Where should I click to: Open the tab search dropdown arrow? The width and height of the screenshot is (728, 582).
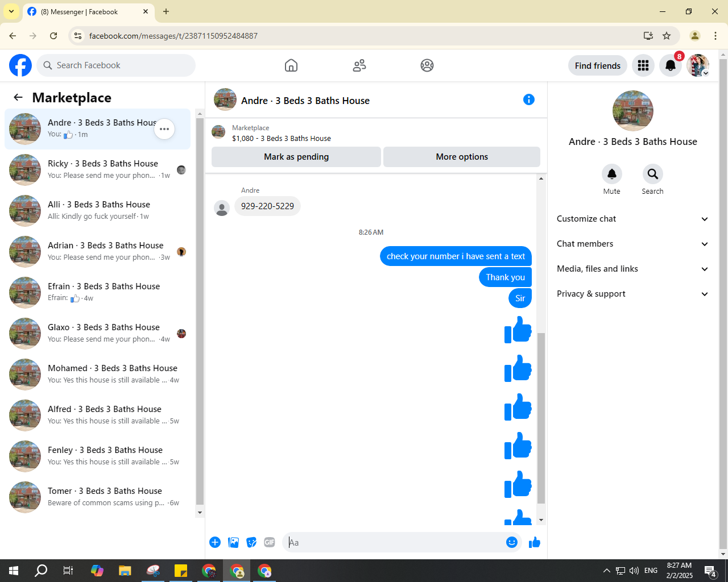coord(11,11)
